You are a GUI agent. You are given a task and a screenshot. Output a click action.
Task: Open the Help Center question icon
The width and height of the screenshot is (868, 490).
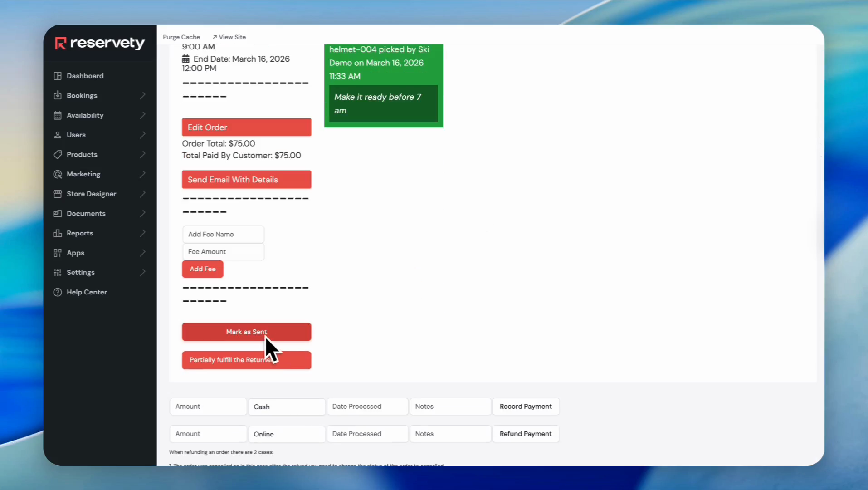[58, 292]
